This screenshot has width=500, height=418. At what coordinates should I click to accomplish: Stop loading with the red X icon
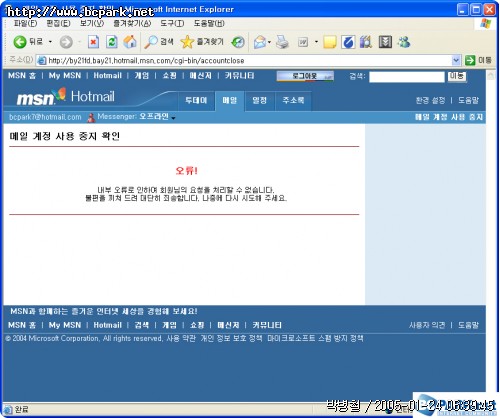click(93, 42)
